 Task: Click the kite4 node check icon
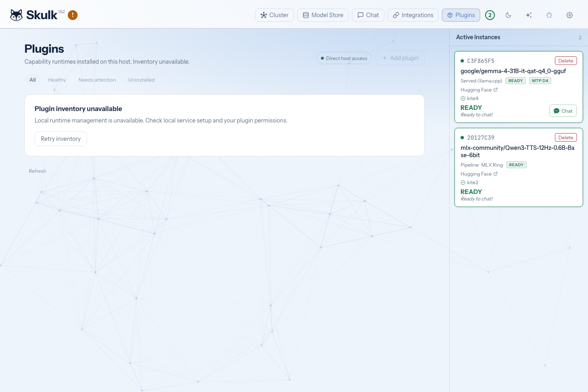[x=463, y=98]
